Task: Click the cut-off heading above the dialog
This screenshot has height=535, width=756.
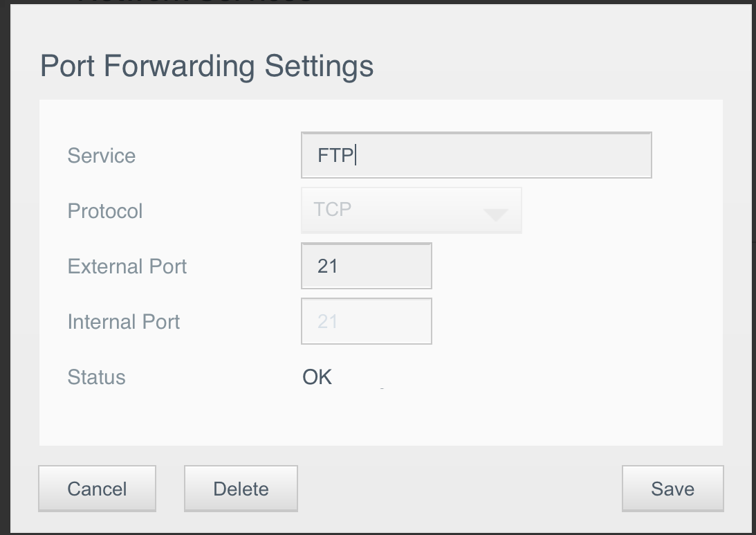Action: [x=194, y=2]
